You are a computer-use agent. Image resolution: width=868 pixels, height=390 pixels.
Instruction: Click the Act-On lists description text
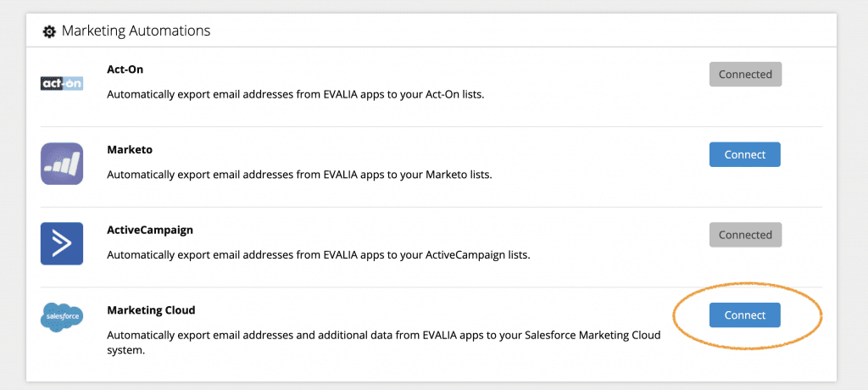(296, 95)
